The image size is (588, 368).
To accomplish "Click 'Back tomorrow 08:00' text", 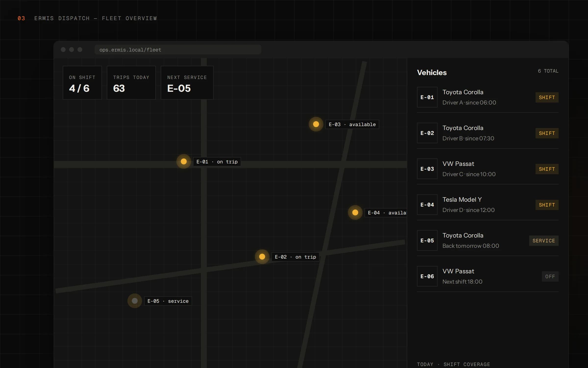I will (471, 246).
